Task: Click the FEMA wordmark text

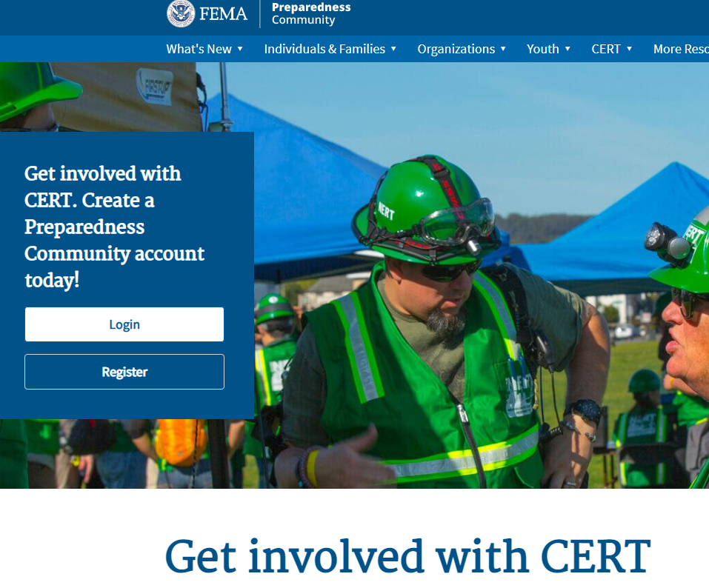Action: pyautogui.click(x=224, y=13)
